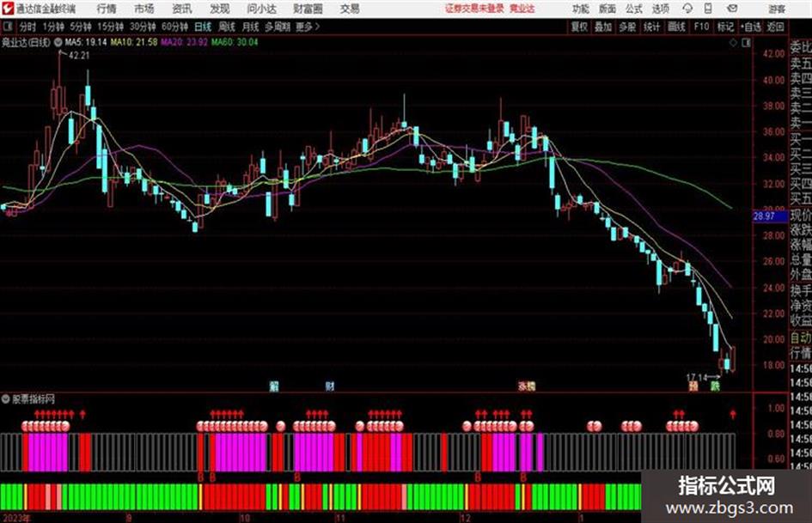Click the 返回 back button
Image resolution: width=812 pixels, height=523 pixels.
point(775,27)
